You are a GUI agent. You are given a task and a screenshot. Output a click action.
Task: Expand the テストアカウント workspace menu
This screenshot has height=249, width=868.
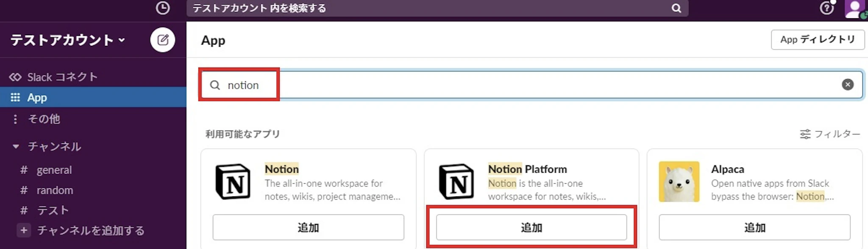[x=68, y=40]
